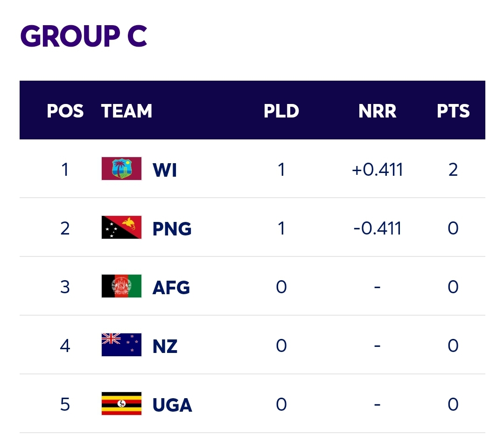Click the POS column header
The width and height of the screenshot is (504, 435).
(x=65, y=111)
